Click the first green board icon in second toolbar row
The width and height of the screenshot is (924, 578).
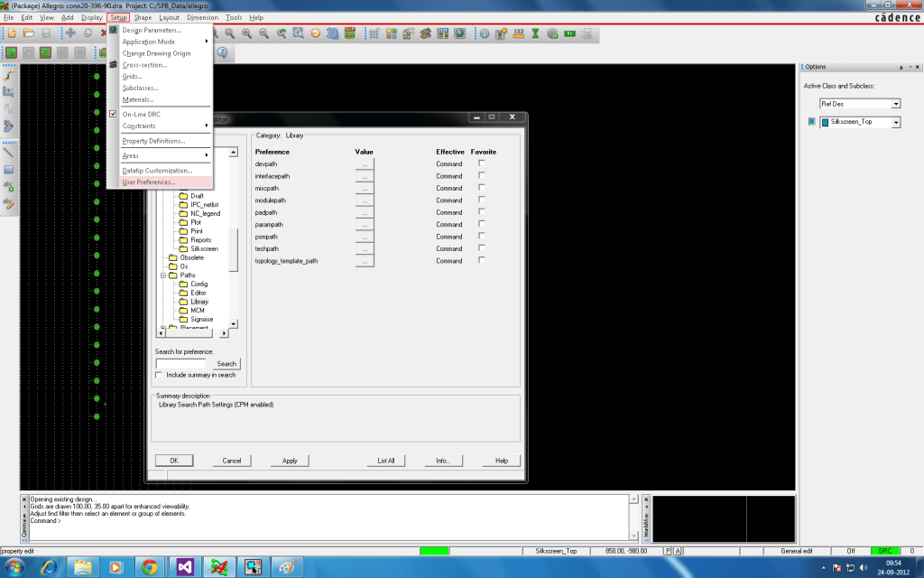11,52
